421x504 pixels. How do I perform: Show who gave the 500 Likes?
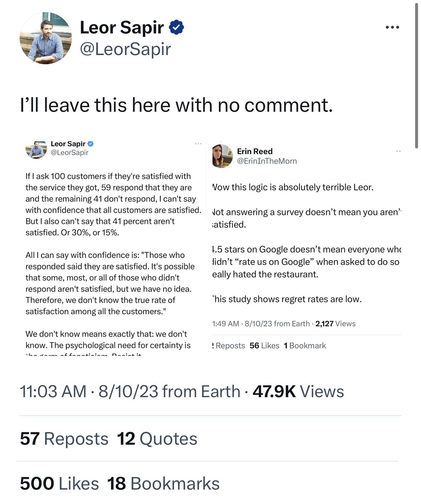[59, 484]
